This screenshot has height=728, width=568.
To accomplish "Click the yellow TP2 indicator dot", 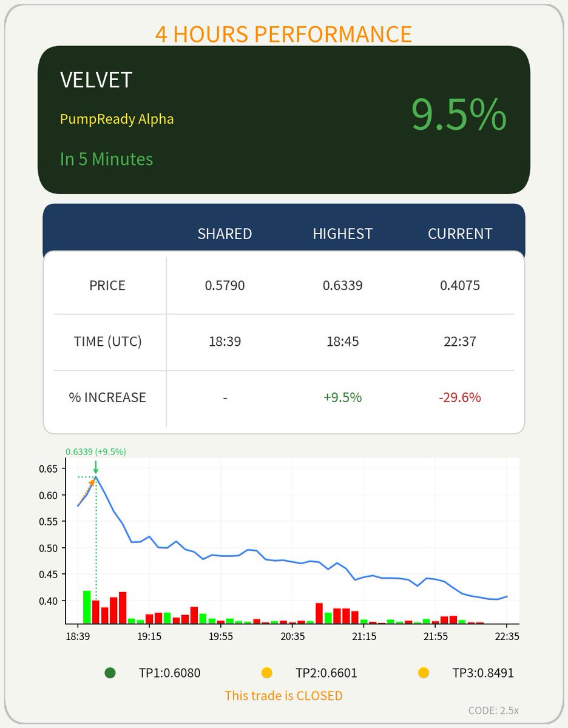I will (266, 673).
